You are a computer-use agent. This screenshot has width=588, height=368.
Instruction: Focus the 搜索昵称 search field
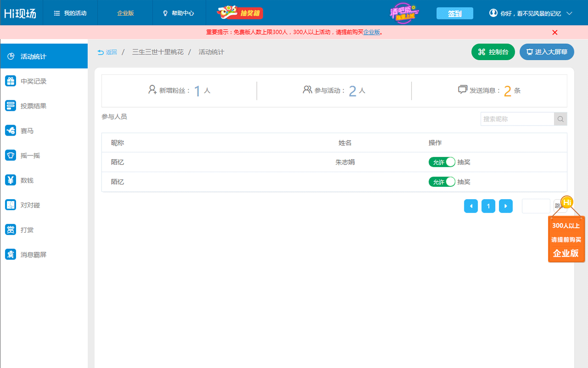517,119
